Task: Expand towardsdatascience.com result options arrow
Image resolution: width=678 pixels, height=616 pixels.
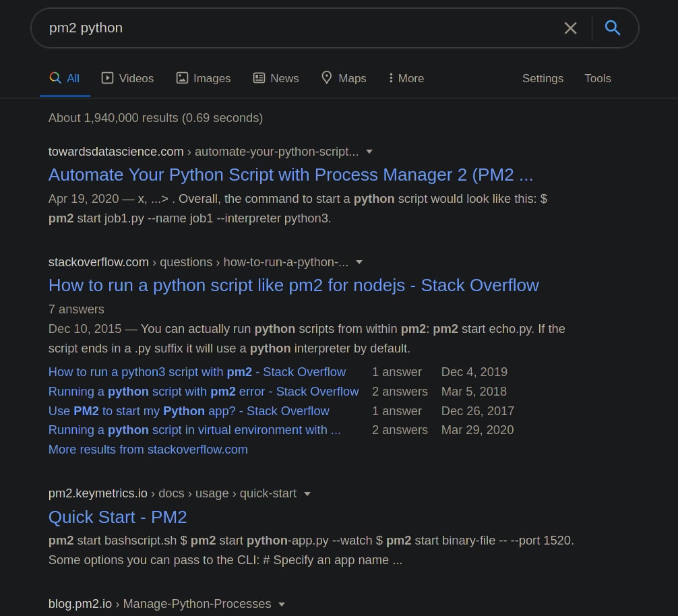Action: (x=369, y=152)
